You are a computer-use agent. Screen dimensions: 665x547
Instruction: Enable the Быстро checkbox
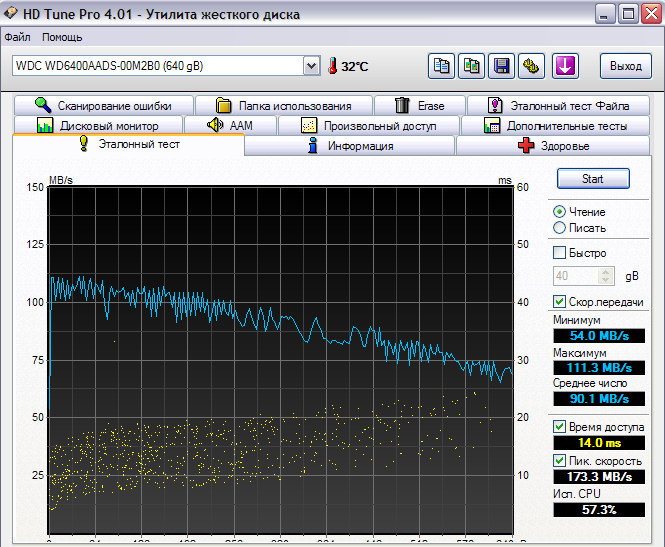pyautogui.click(x=560, y=253)
